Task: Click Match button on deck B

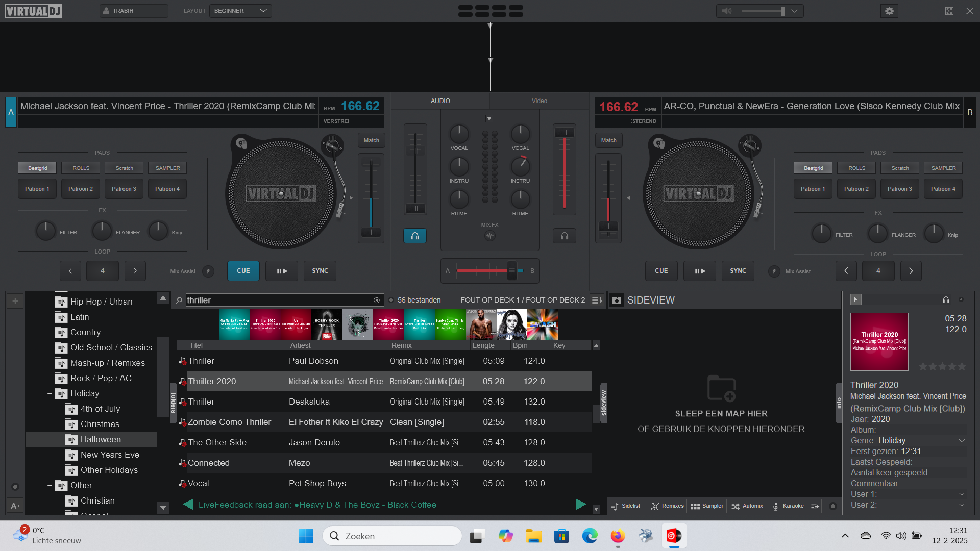Action: click(x=608, y=140)
